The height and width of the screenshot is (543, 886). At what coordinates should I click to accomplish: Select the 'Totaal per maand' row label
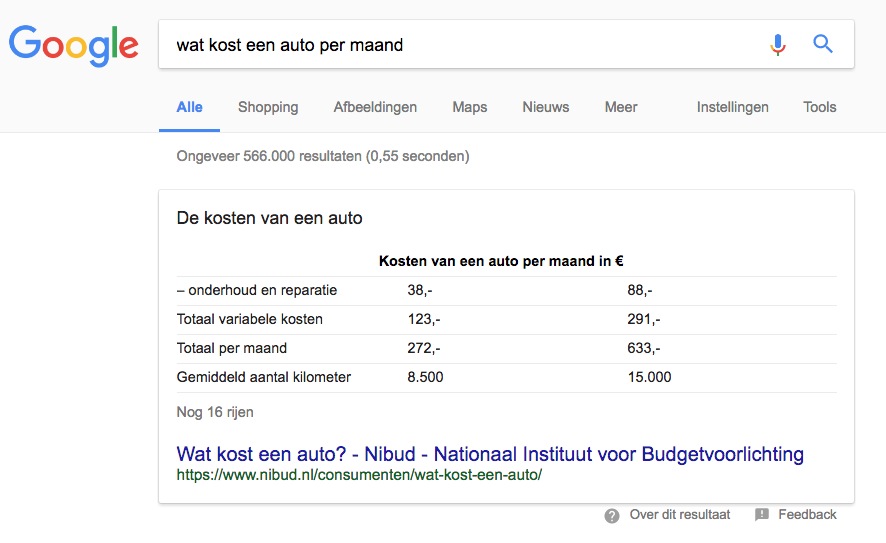pos(232,348)
